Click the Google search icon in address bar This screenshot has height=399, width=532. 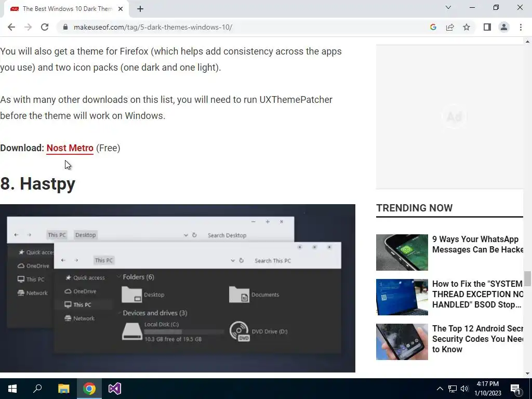433,27
